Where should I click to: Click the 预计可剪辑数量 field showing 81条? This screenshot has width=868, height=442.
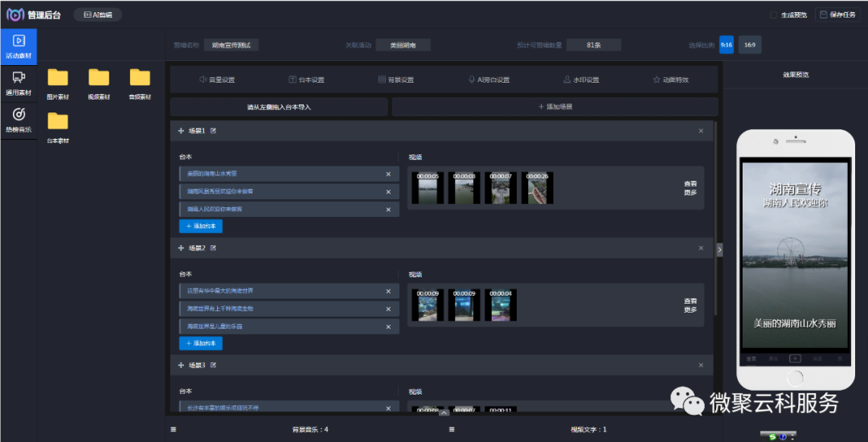point(593,45)
